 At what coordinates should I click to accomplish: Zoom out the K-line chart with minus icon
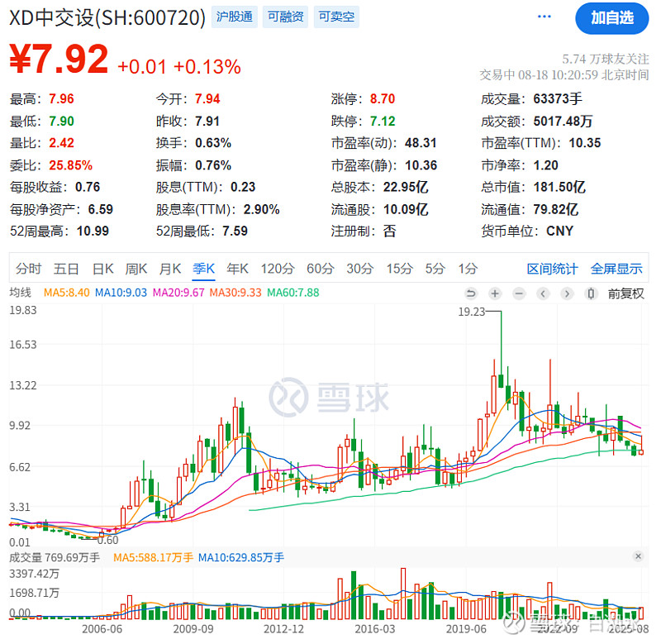[x=520, y=293]
